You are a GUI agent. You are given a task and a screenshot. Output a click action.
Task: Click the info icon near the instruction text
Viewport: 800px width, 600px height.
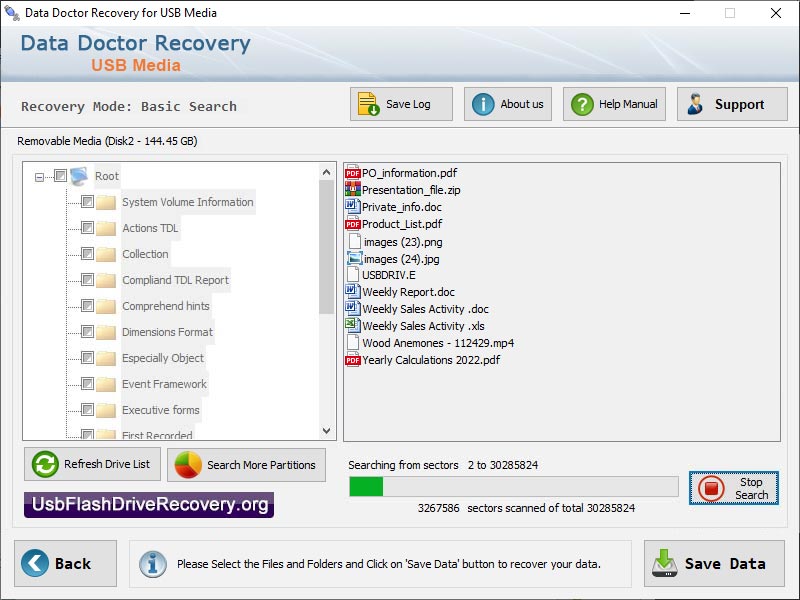coord(151,563)
